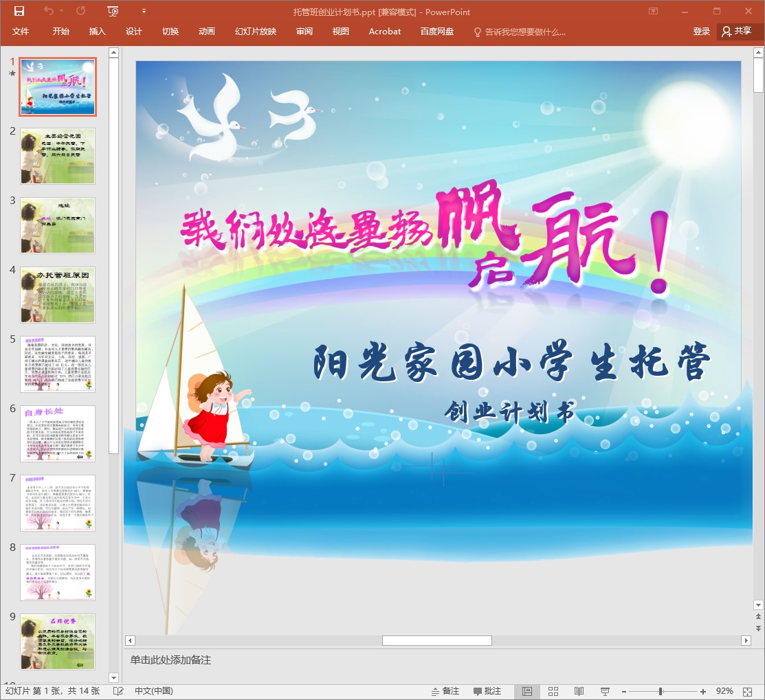Expand Customize Quick Access Toolbar dropdown
This screenshot has width=765, height=700.
(x=144, y=11)
